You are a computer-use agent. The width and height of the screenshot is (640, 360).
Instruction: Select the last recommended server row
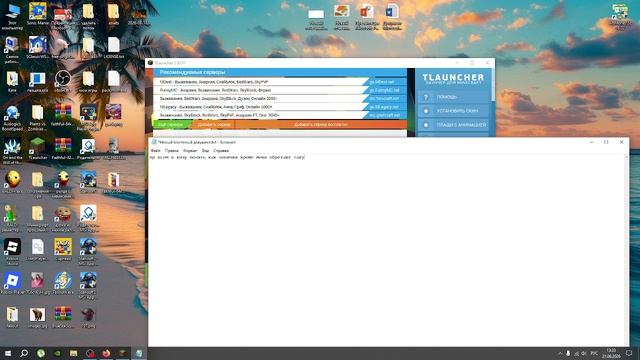point(280,115)
